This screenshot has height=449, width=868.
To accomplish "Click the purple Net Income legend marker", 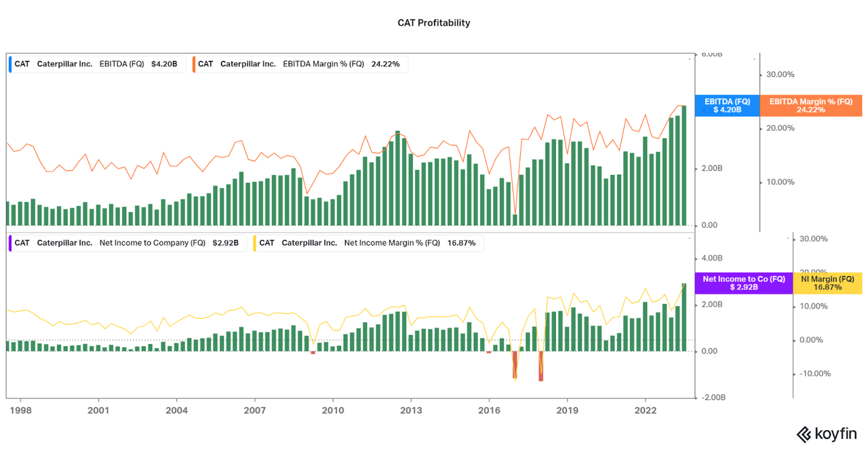I will (10, 243).
